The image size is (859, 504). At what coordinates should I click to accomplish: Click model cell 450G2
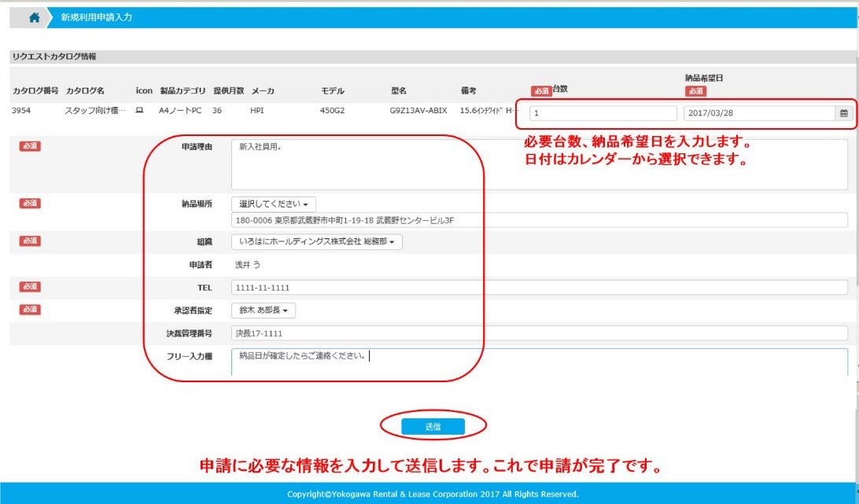coord(332,111)
